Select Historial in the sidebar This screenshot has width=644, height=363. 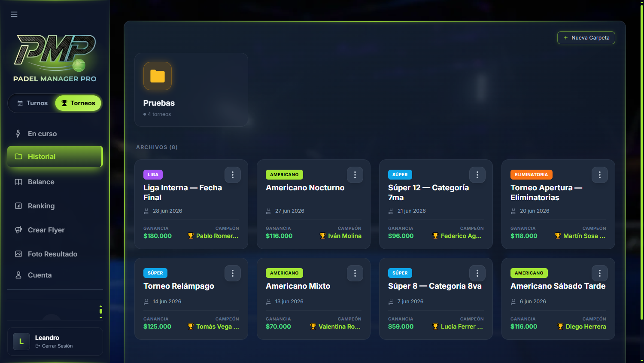pyautogui.click(x=55, y=156)
